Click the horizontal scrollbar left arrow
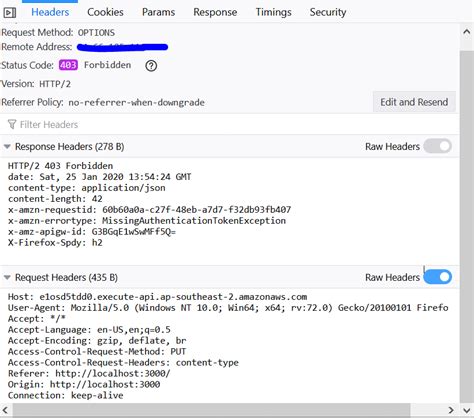474x418 pixels. [6, 410]
